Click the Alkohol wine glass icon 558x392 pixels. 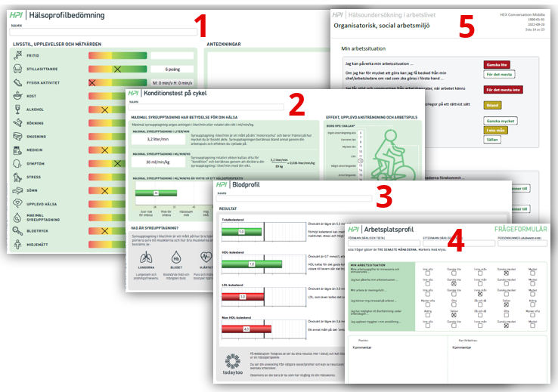pyautogui.click(x=18, y=110)
